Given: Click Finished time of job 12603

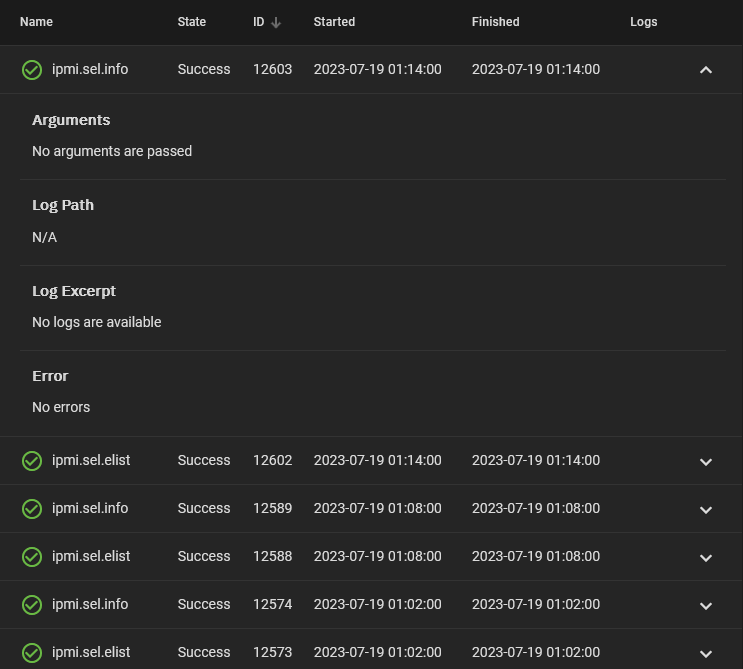Looking at the screenshot, I should coord(536,69).
